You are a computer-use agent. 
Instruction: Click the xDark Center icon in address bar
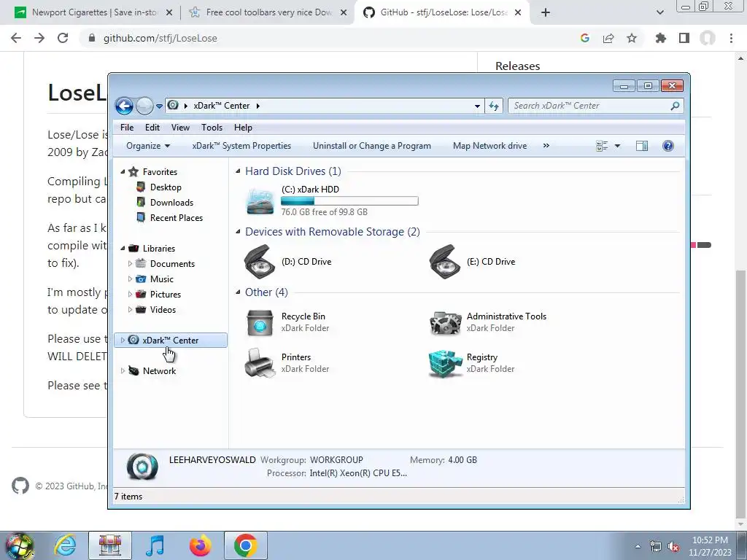[x=173, y=105]
